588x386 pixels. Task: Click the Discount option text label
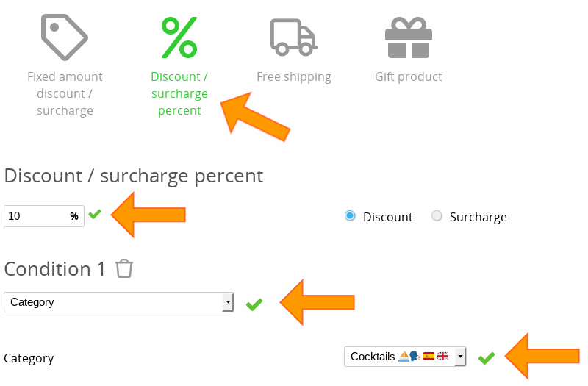click(x=387, y=217)
